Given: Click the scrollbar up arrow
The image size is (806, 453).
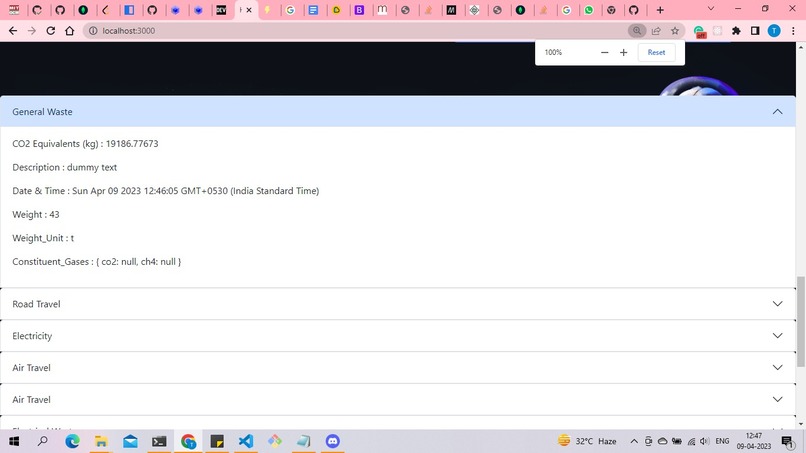Looking at the screenshot, I should tap(800, 47).
